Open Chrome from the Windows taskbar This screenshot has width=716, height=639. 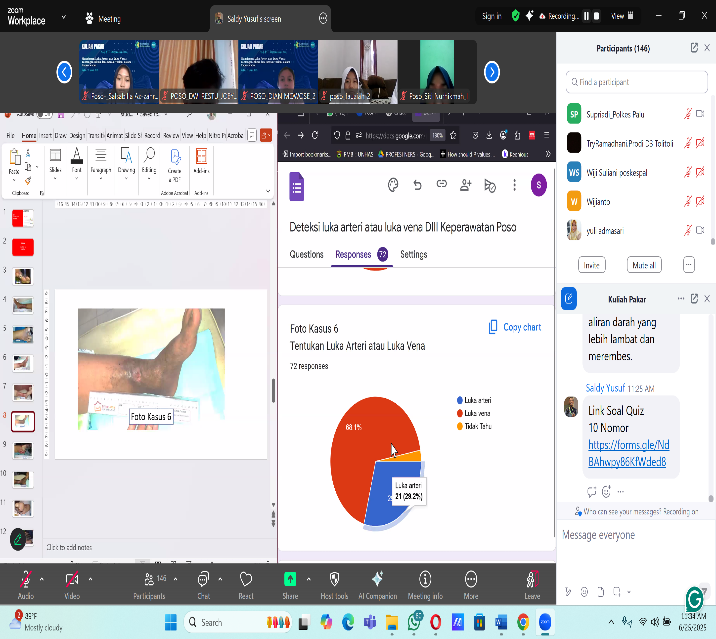click(523, 622)
